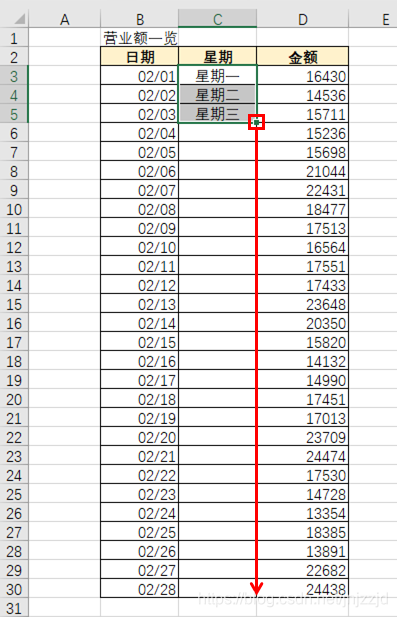Select amount cell 24474
Image resolution: width=397 pixels, height=617 pixels.
(303, 456)
